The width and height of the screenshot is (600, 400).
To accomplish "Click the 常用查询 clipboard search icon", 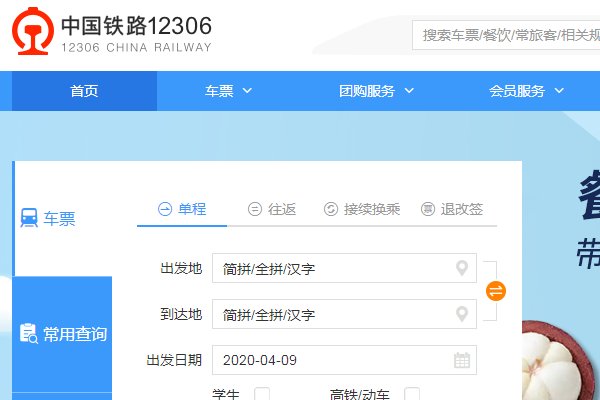I will point(29,334).
